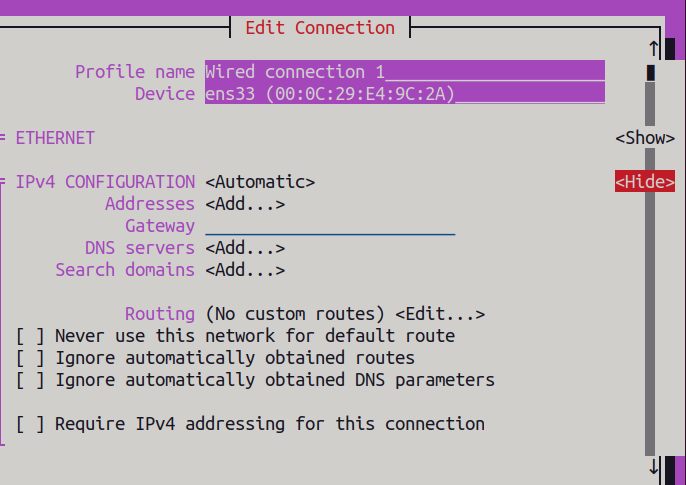The width and height of the screenshot is (686, 485).
Task: Select the Profile name field
Action: point(405,71)
